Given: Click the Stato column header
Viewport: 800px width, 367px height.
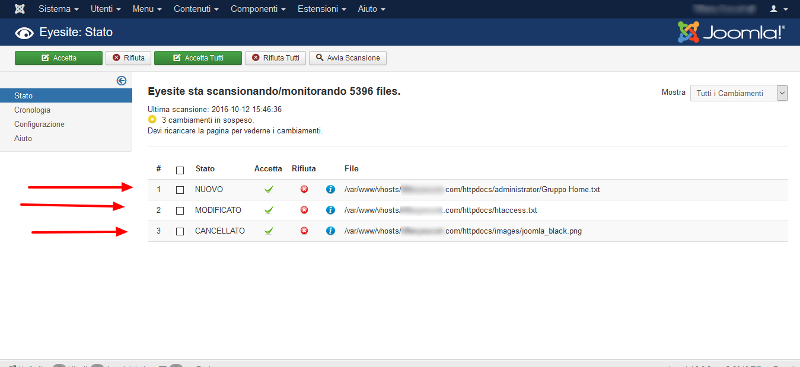Looking at the screenshot, I should (x=205, y=168).
